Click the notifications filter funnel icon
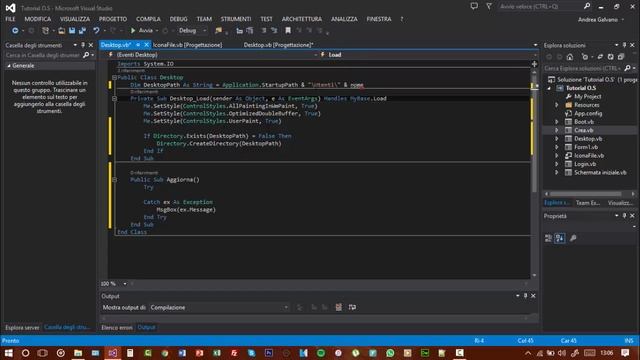640x360 pixels. coord(489,6)
